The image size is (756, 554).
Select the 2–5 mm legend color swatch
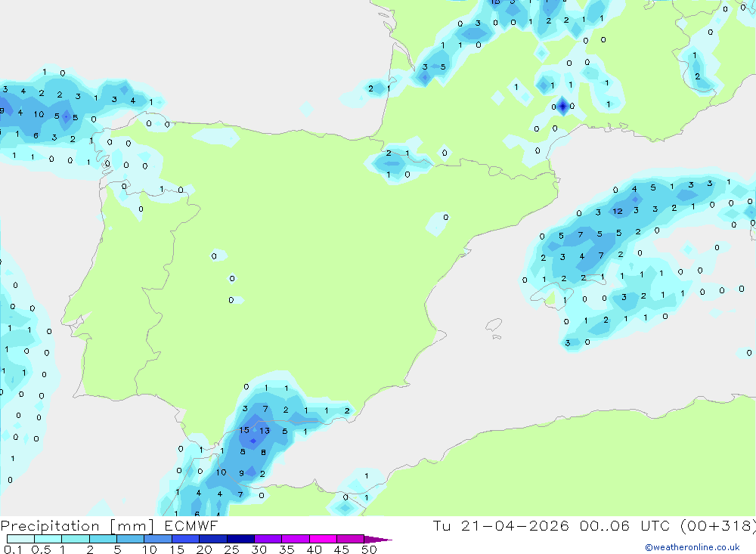(x=103, y=539)
